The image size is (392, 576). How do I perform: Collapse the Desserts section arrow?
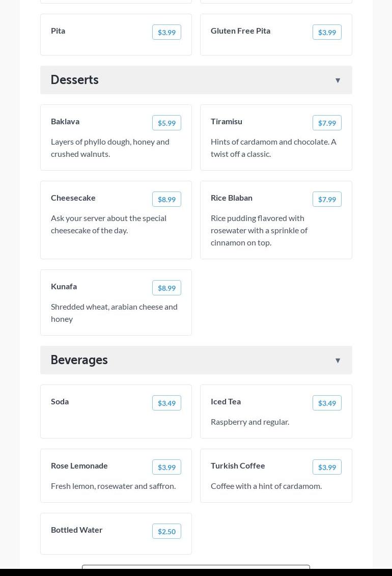[338, 80]
